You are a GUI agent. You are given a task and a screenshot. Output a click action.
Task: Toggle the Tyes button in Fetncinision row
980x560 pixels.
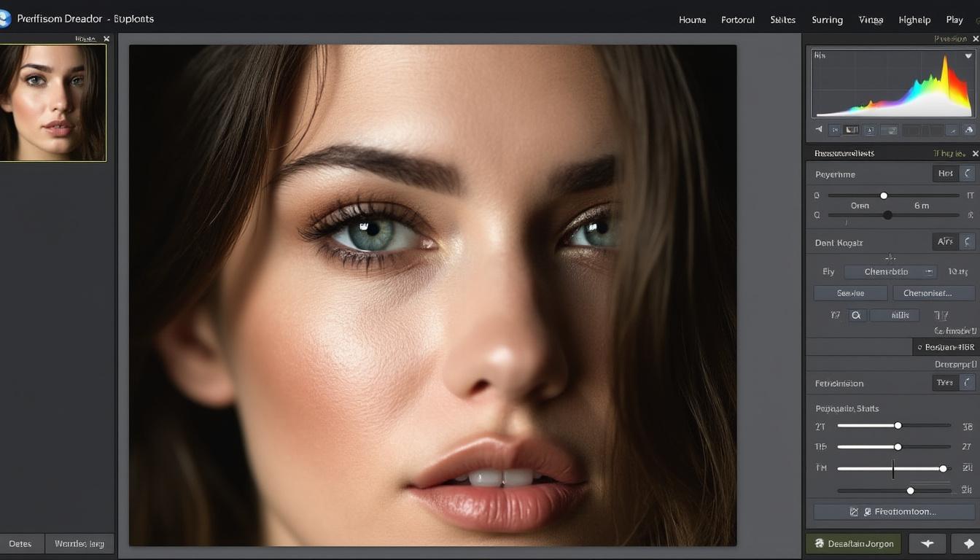[x=945, y=383]
